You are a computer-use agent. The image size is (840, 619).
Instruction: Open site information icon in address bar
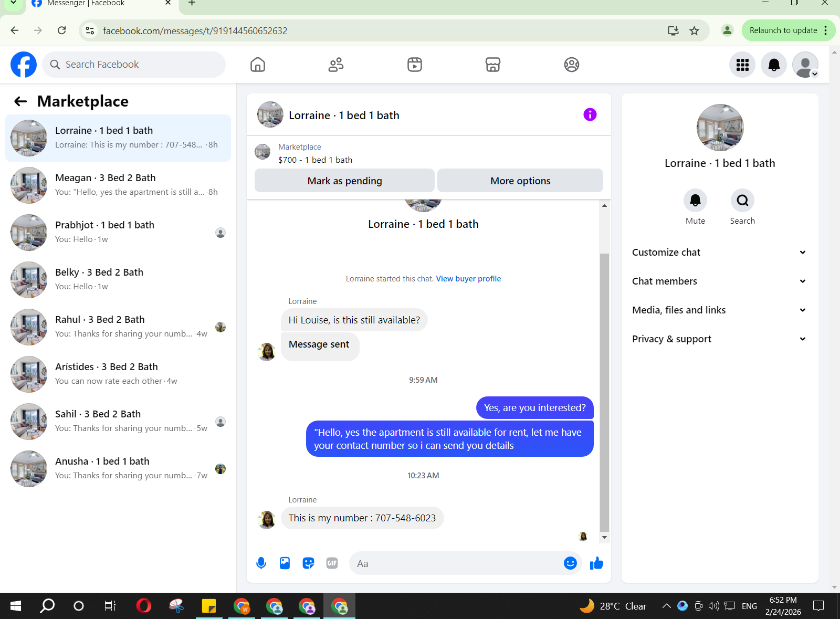pyautogui.click(x=90, y=30)
